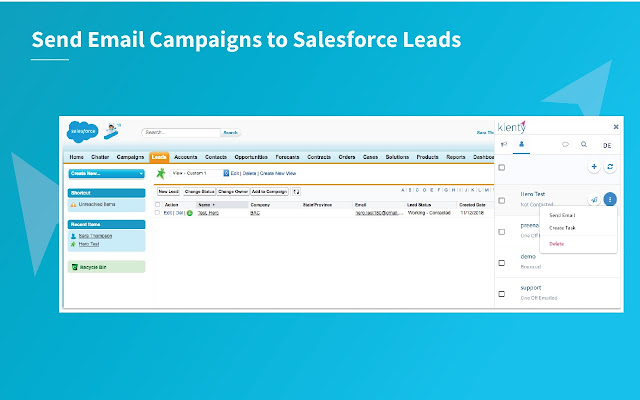Open the Cases tab

370,157
